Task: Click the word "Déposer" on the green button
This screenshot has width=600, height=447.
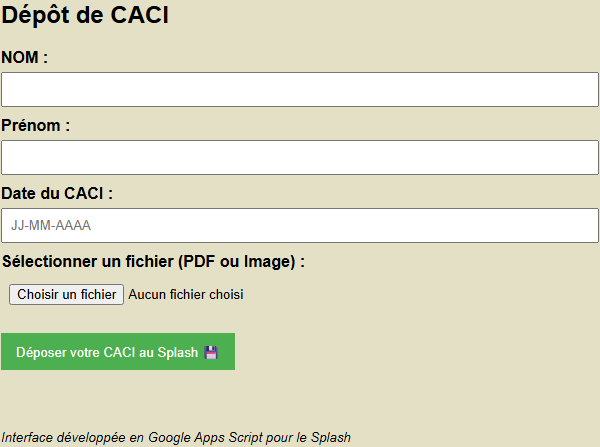Action: click(x=41, y=352)
